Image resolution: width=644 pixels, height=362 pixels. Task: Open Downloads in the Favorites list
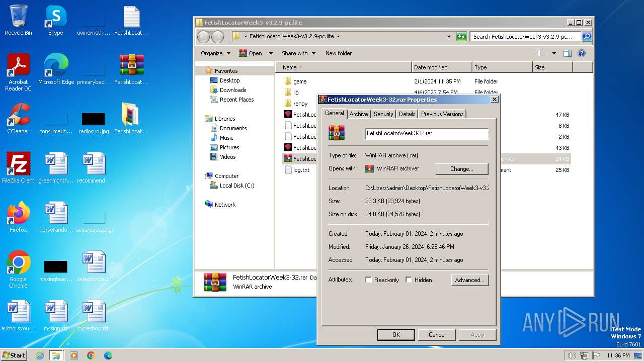coord(233,90)
